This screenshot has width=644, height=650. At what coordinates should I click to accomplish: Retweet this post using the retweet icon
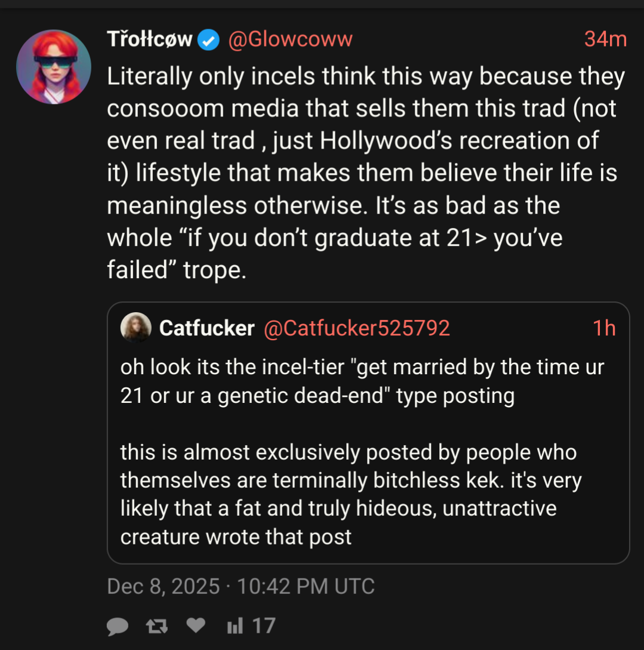(157, 626)
